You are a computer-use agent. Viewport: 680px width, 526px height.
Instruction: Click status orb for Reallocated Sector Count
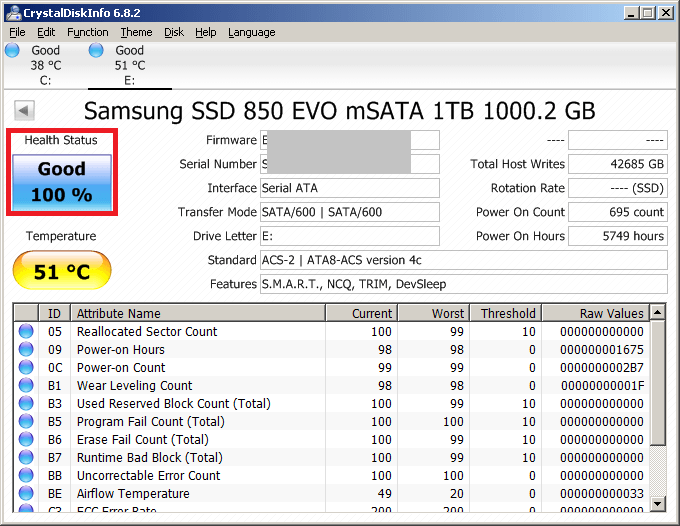tap(26, 331)
